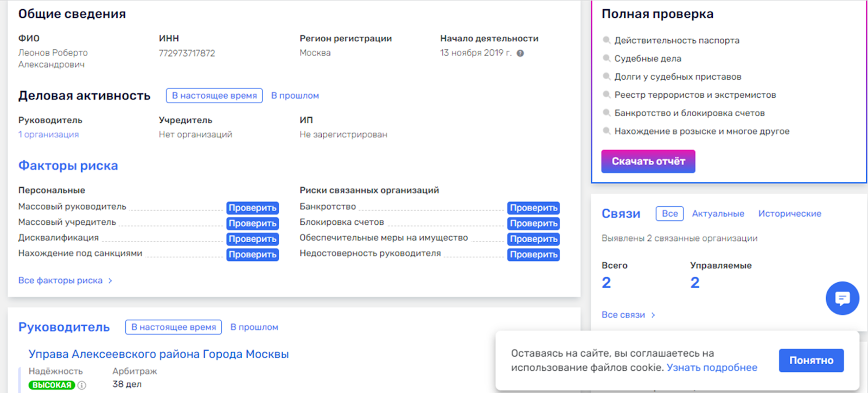
Task: Click info icon next to ВЫСОКАЯ badge
Action: (82, 385)
